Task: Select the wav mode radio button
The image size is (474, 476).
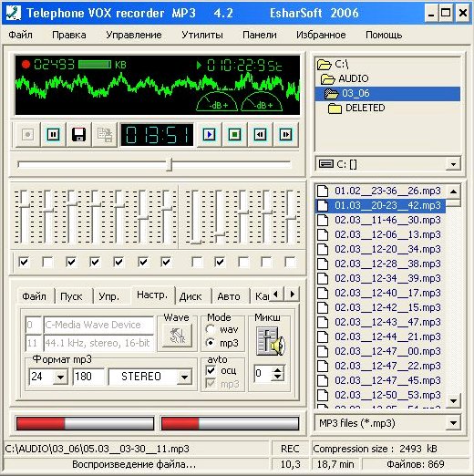Action: [210, 329]
